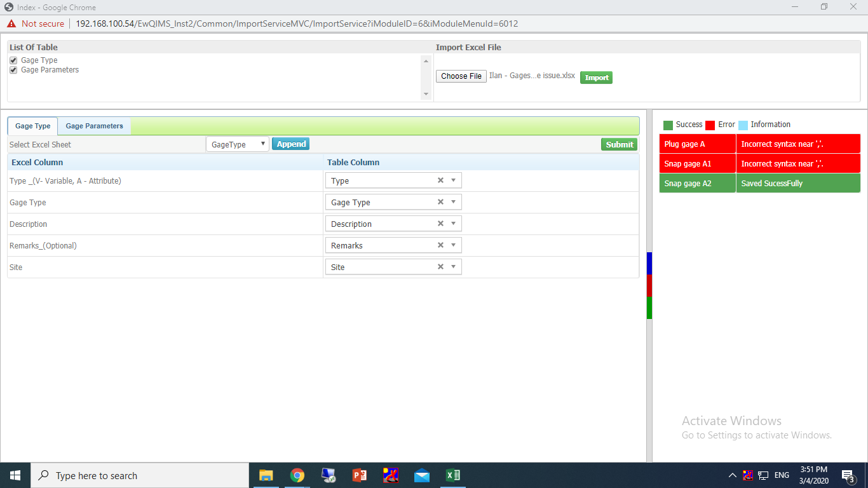This screenshot has width=868, height=488.
Task: Clear the Remarks column selection
Action: click(440, 245)
